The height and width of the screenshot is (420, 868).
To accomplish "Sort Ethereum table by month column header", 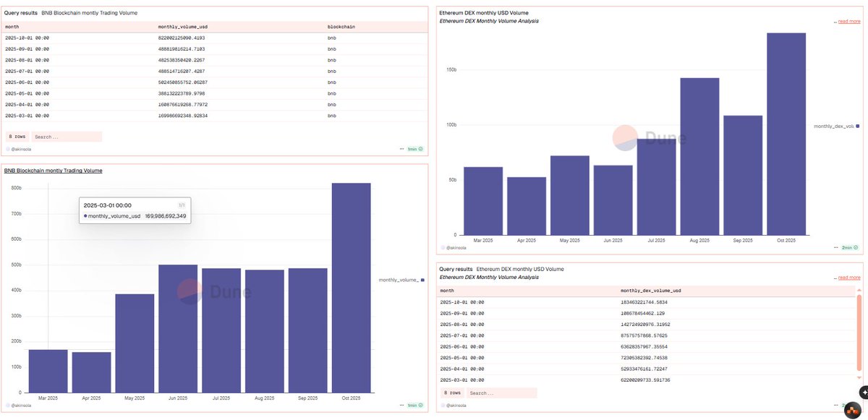I will 448,291.
